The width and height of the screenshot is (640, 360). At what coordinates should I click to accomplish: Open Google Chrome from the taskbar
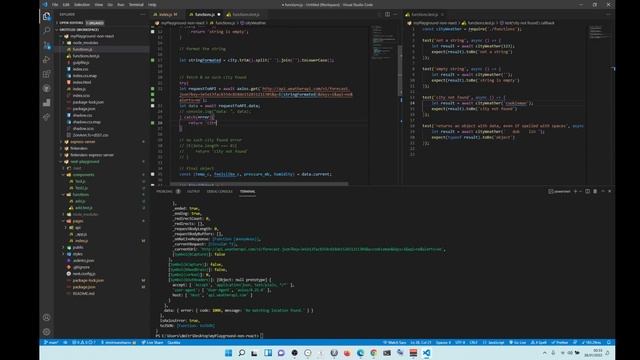pyautogui.click(x=374, y=353)
